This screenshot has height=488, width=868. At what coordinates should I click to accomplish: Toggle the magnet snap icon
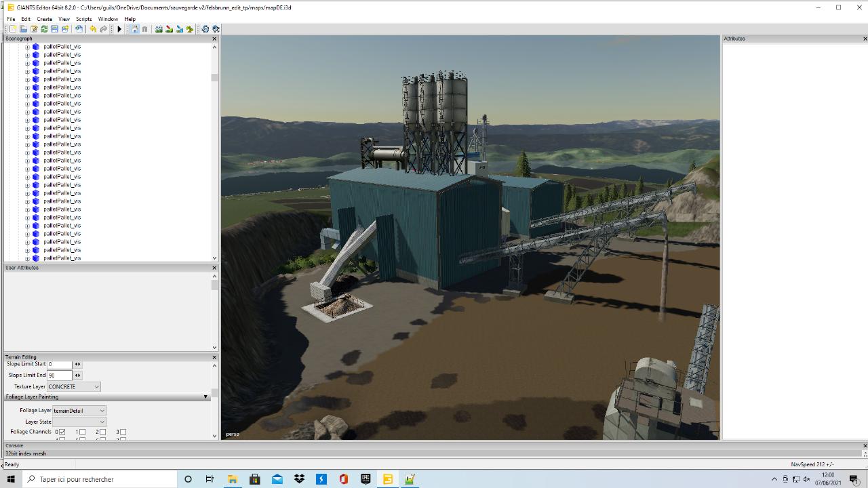144,29
